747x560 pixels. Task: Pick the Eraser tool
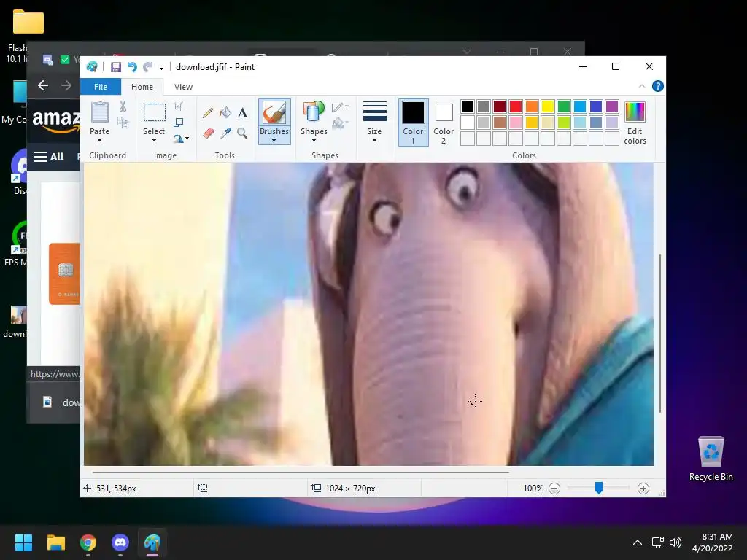click(x=208, y=133)
